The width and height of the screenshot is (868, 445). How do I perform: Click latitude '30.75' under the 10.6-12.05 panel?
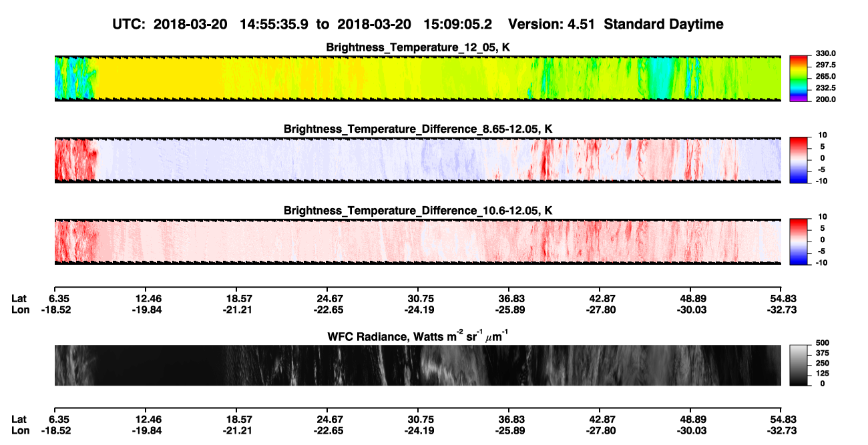[418, 298]
